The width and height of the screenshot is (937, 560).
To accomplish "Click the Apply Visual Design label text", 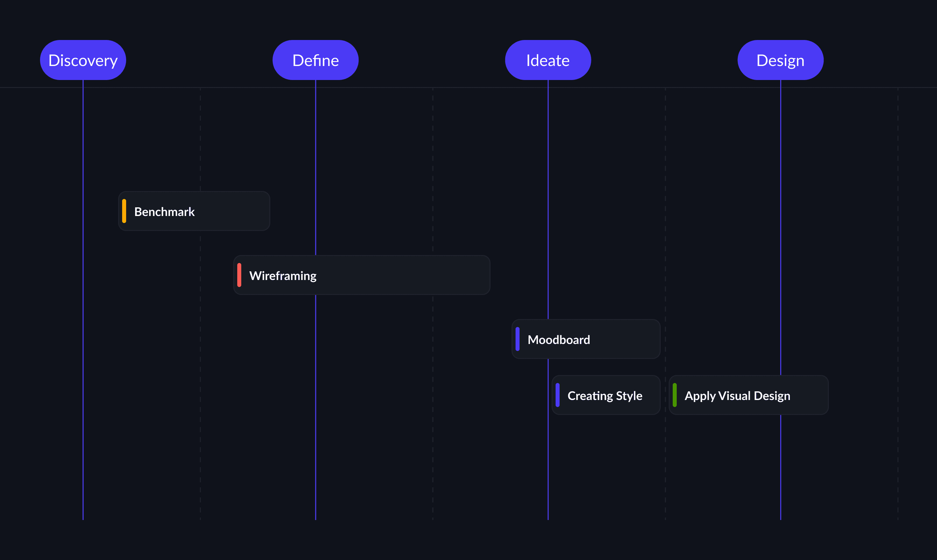I will [x=737, y=396].
